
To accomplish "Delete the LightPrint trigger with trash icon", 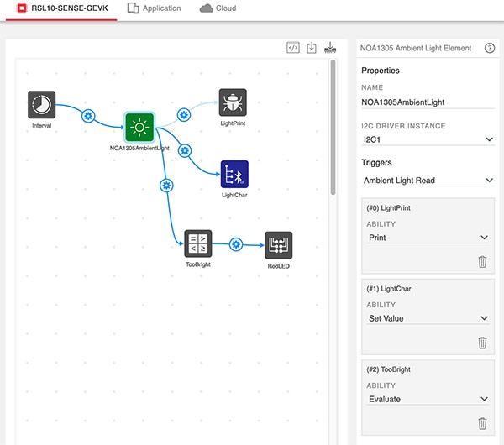I will pyautogui.click(x=482, y=262).
